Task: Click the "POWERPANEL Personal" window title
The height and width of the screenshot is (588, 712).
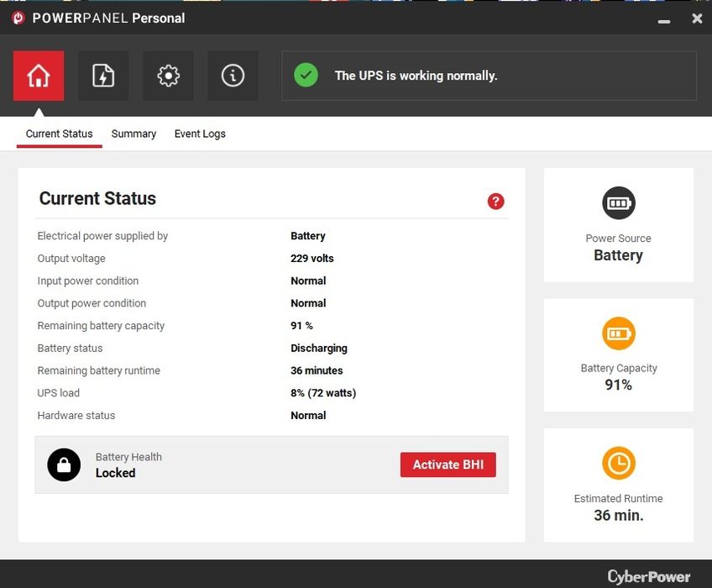Action: pos(108,18)
